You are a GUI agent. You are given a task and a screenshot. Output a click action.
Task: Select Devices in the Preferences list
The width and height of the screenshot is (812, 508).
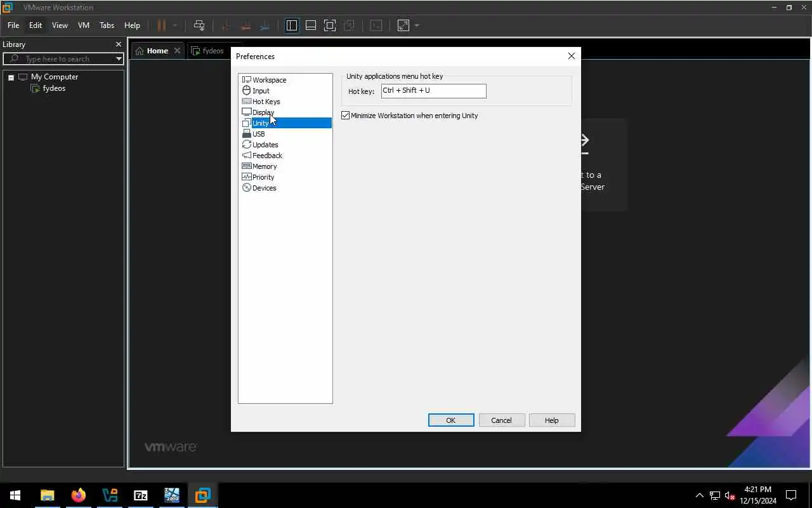pyautogui.click(x=264, y=188)
